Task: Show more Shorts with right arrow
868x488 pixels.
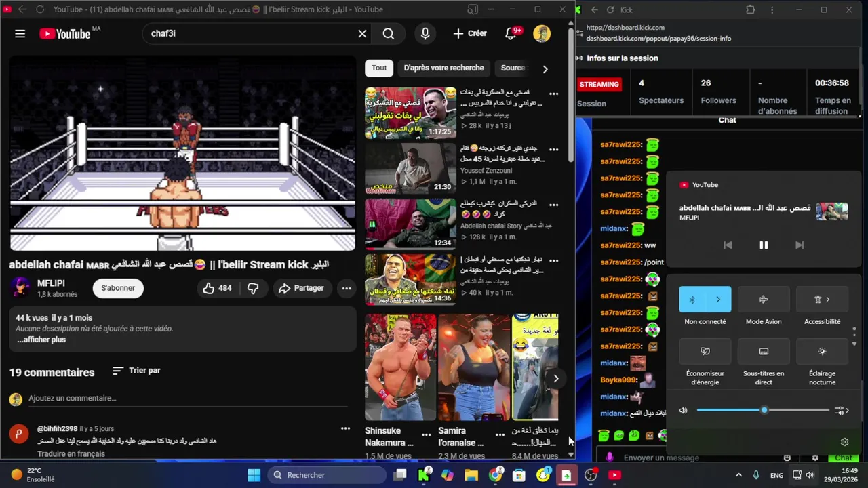Action: tap(555, 378)
